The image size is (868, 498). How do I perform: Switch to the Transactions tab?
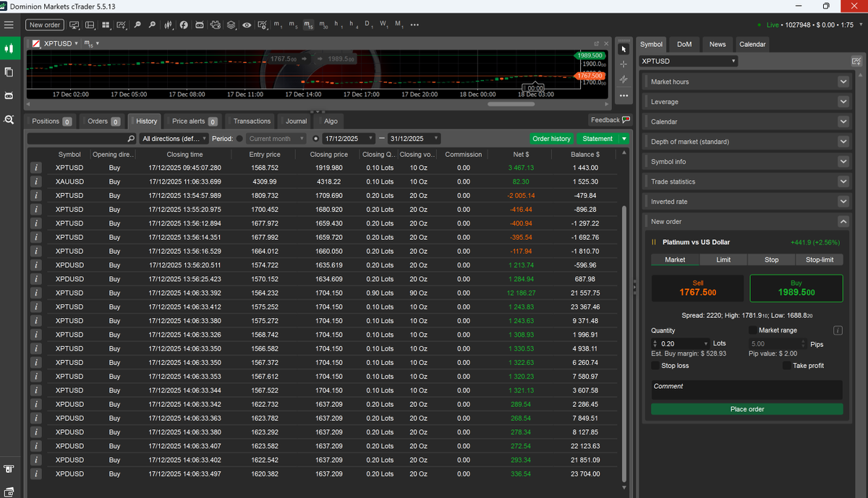tap(250, 121)
